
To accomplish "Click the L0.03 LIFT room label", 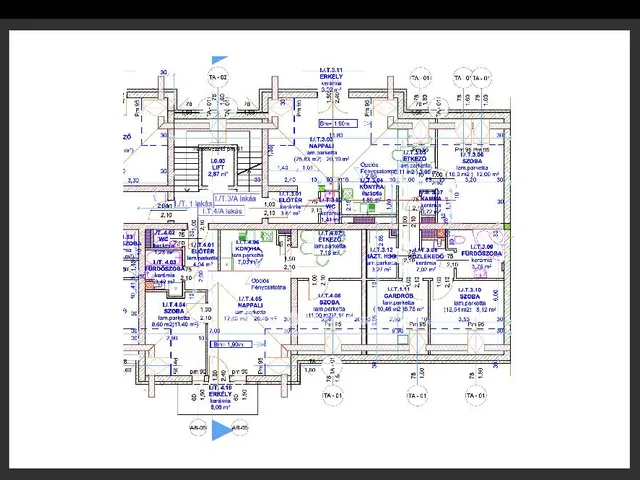I will [218, 166].
